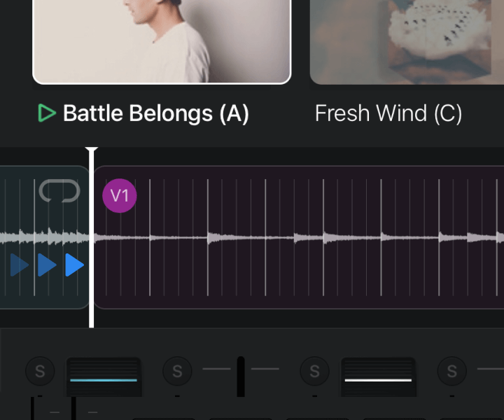Viewport: 504px width, 420px height.
Task: Solo the track with the cyan fader
Action: [40, 371]
